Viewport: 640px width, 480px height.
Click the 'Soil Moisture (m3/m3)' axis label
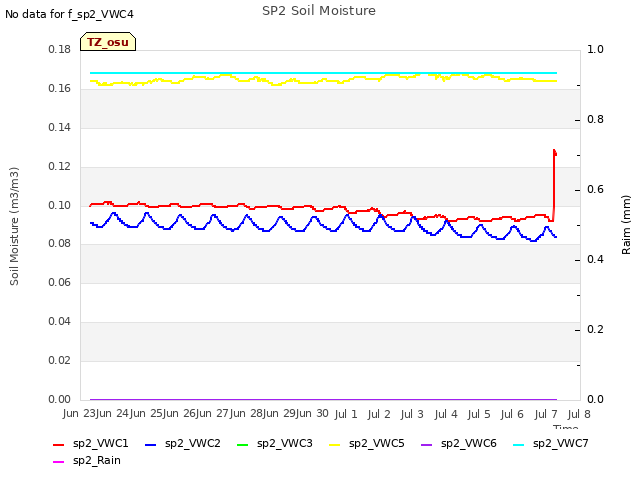pos(14,226)
